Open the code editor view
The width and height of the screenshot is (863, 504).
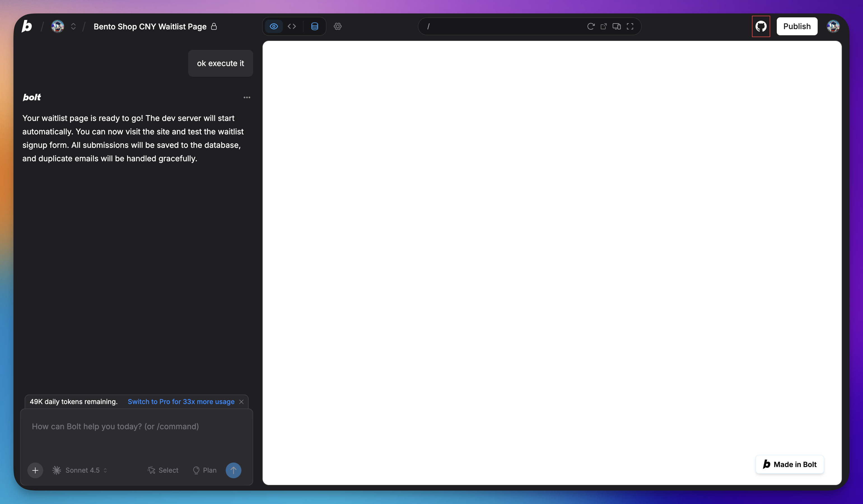[292, 26]
